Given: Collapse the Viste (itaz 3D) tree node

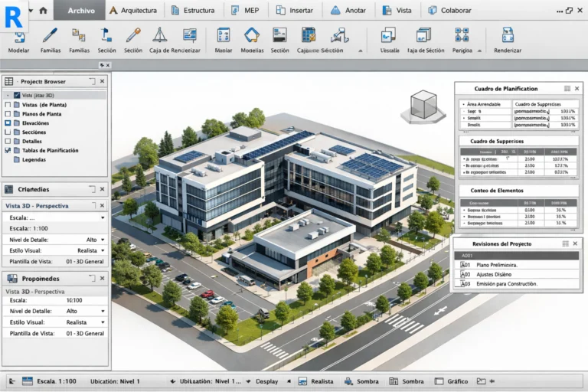Looking at the screenshot, I should 8,95.
